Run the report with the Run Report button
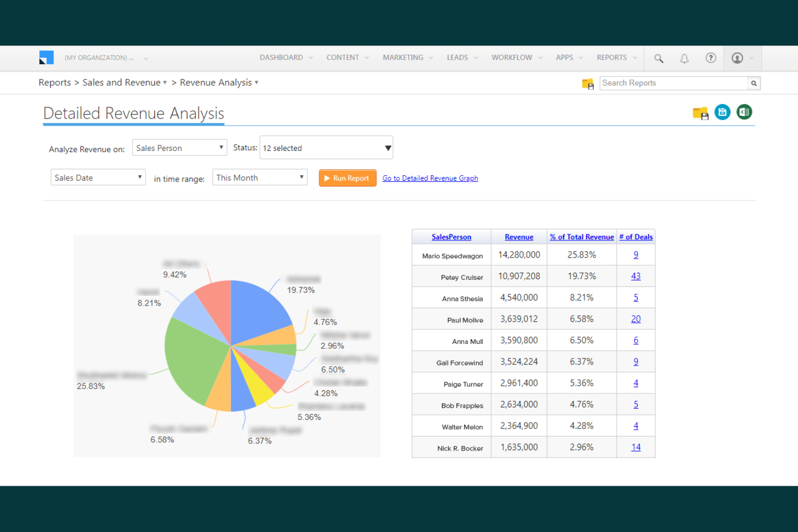798x532 pixels. coord(347,178)
